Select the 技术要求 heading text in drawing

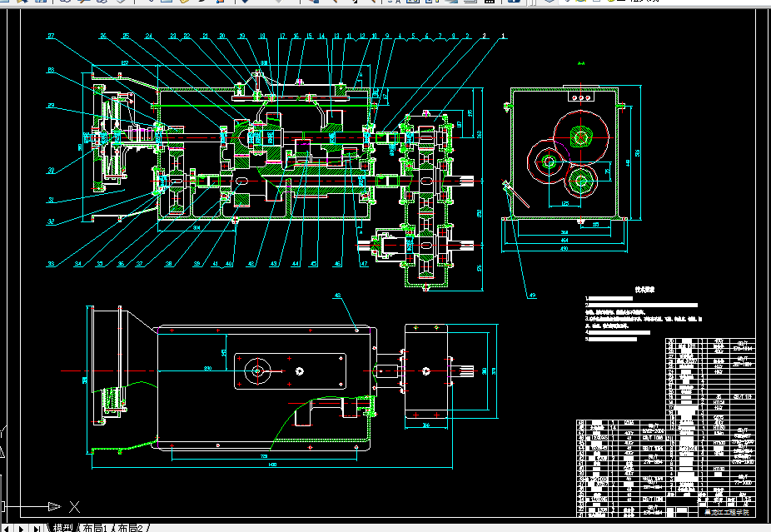coord(644,290)
